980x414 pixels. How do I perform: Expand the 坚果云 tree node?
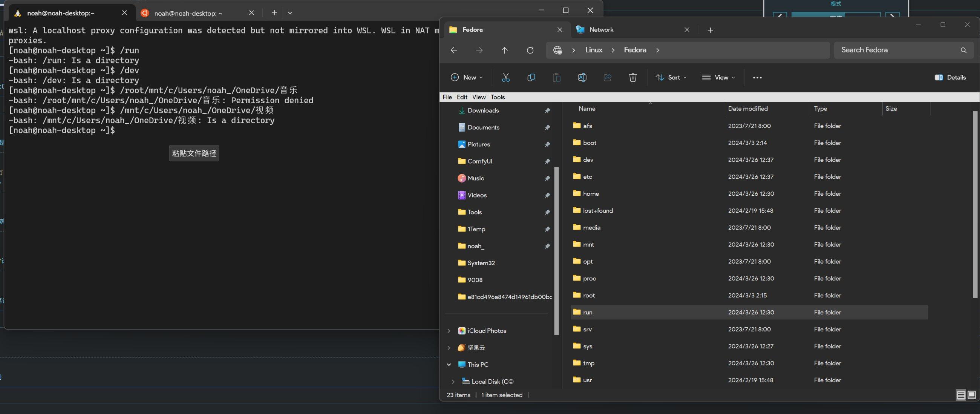tap(449, 347)
